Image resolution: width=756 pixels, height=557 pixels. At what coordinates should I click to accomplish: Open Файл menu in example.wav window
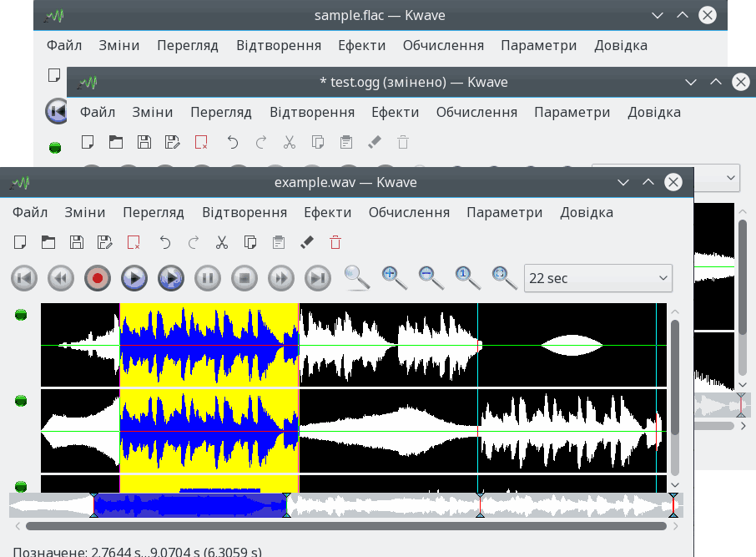click(30, 212)
